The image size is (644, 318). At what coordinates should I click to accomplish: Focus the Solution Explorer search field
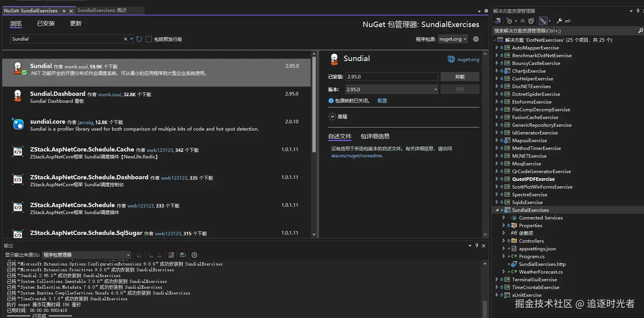click(x=564, y=31)
